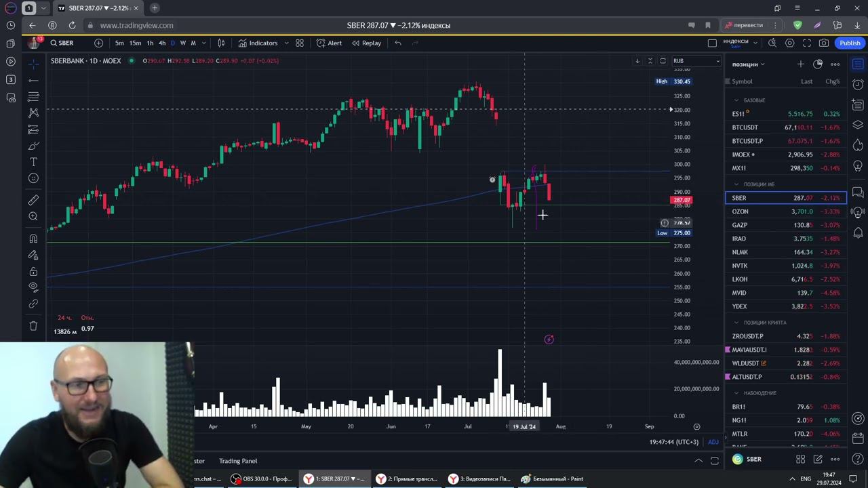This screenshot has width=868, height=488.
Task: Activate the Zoom In tool
Action: coord(33,216)
